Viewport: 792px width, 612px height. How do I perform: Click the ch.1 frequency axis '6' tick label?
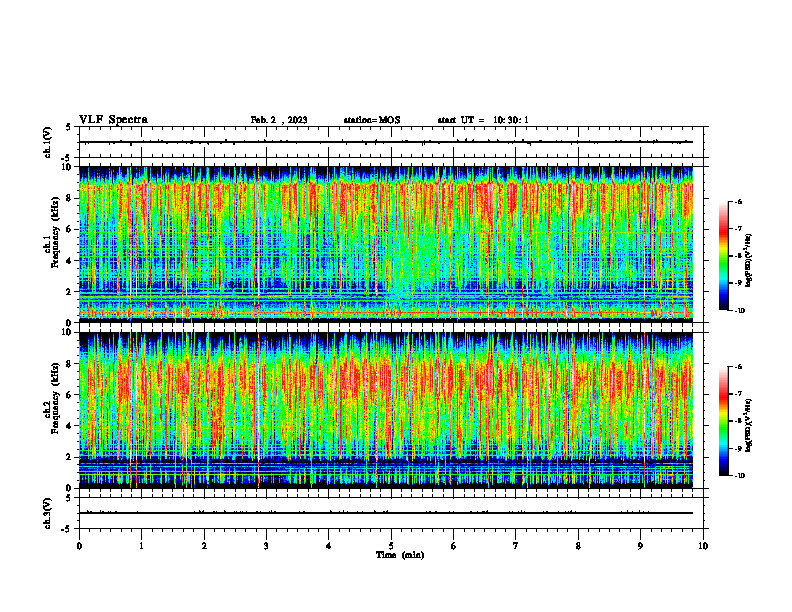69,229
